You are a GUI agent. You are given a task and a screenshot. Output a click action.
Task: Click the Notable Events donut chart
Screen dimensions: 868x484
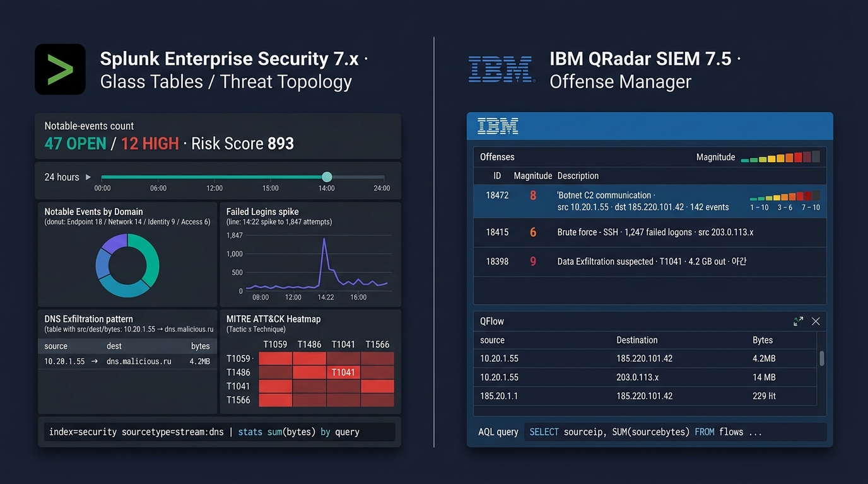[x=127, y=265]
